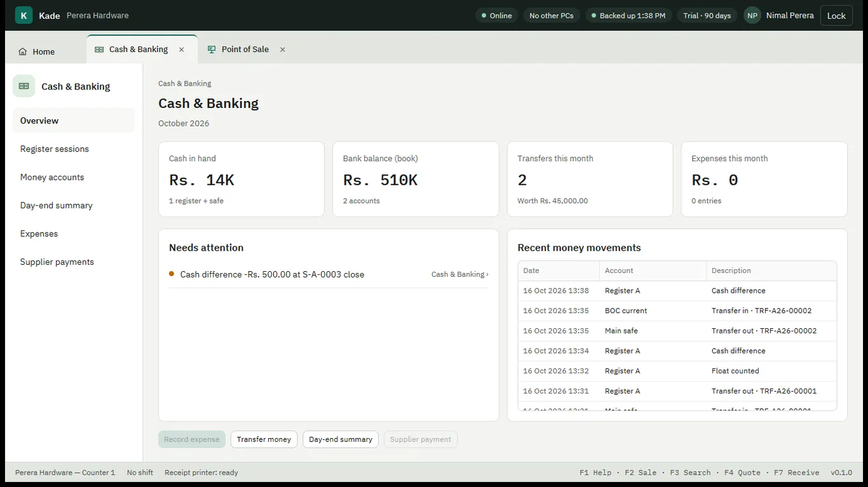Click Receipt printer: ready in status bar

[201, 473]
